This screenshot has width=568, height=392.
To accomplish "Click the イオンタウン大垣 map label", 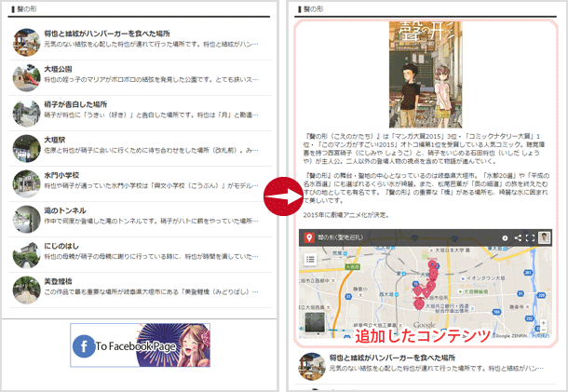I will [485, 278].
